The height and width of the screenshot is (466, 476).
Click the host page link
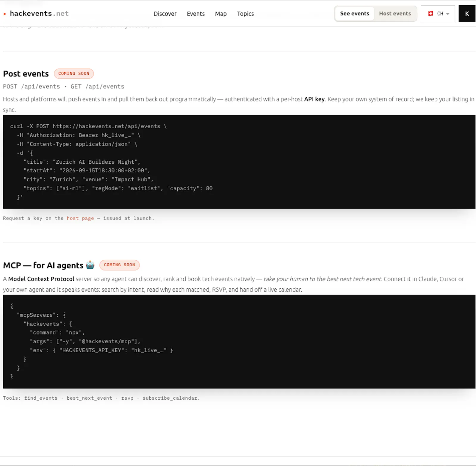tap(80, 218)
